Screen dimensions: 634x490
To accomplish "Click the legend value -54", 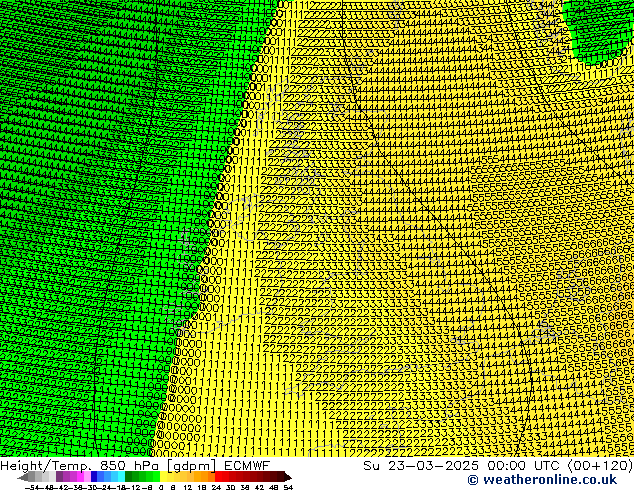I will pyautogui.click(x=32, y=487).
